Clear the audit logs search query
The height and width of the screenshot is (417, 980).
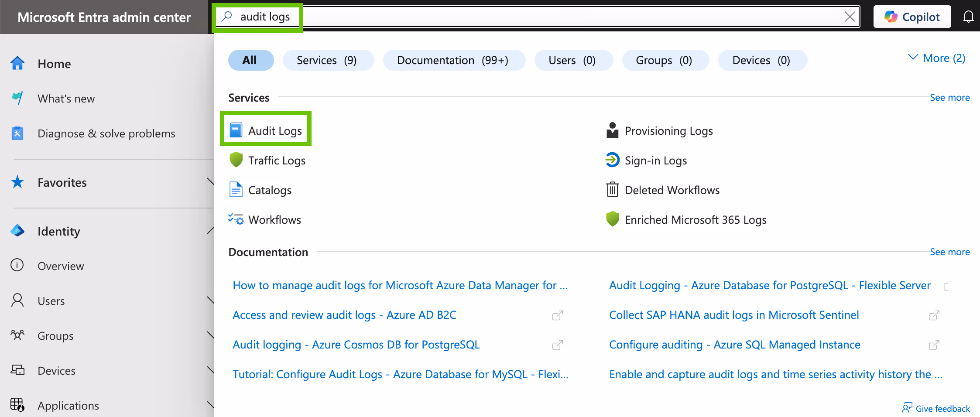tap(850, 17)
